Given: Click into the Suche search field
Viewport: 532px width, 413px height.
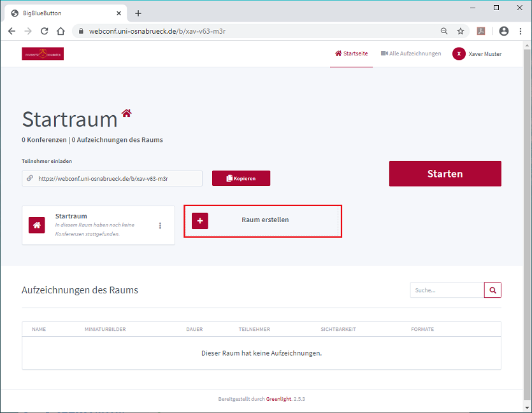Looking at the screenshot, I should (447, 290).
